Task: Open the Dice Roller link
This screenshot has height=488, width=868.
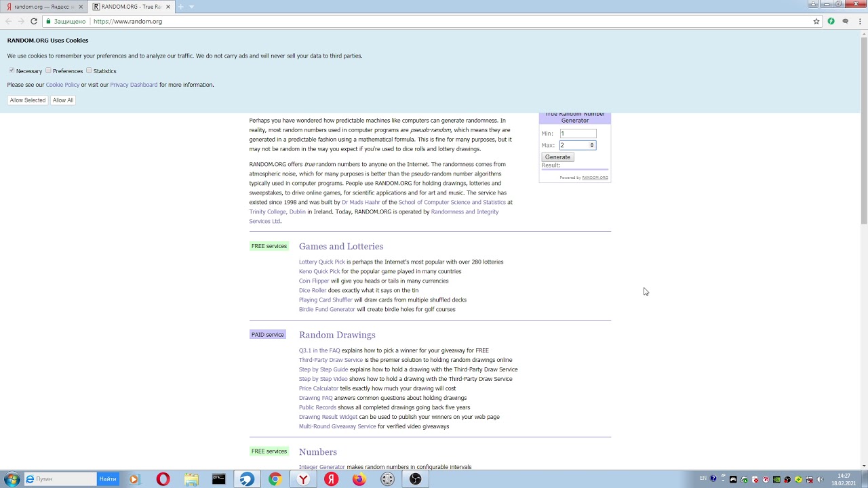Action: coord(313,290)
